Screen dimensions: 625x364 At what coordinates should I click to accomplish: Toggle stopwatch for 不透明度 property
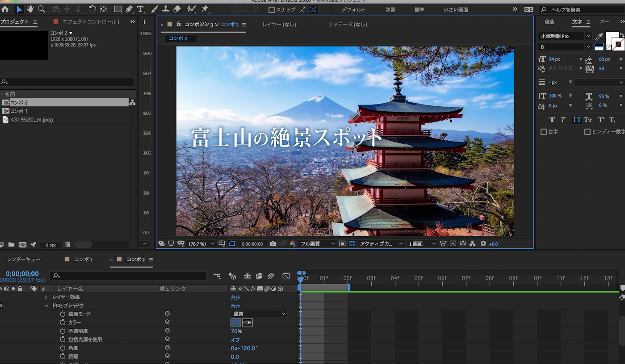63,331
